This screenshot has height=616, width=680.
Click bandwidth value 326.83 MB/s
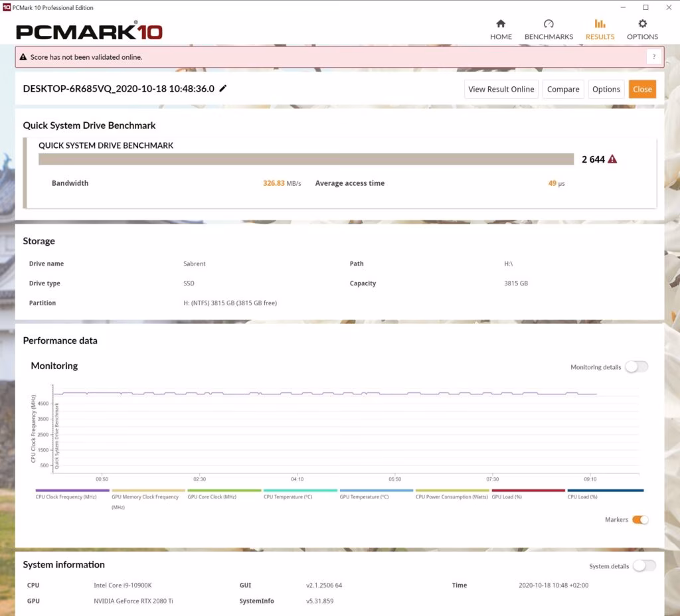[282, 183]
